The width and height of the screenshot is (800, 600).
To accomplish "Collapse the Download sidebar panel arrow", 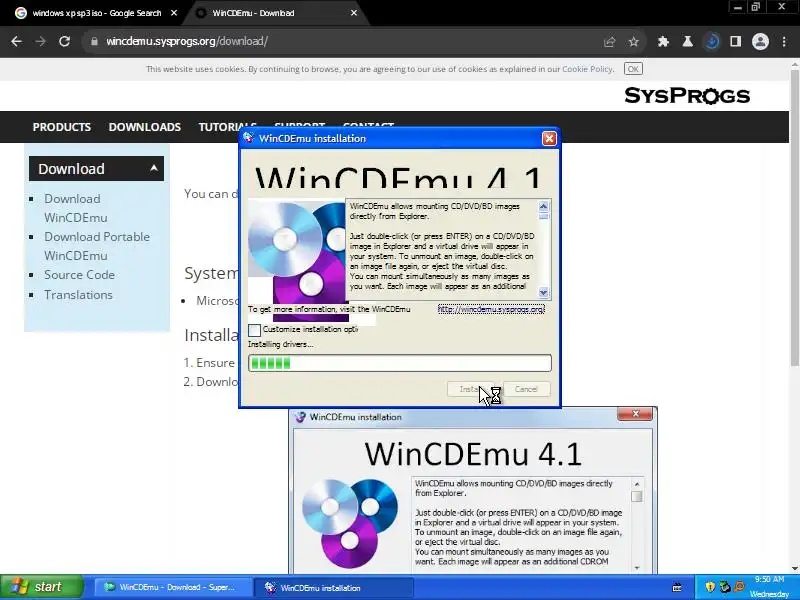I will [x=154, y=168].
